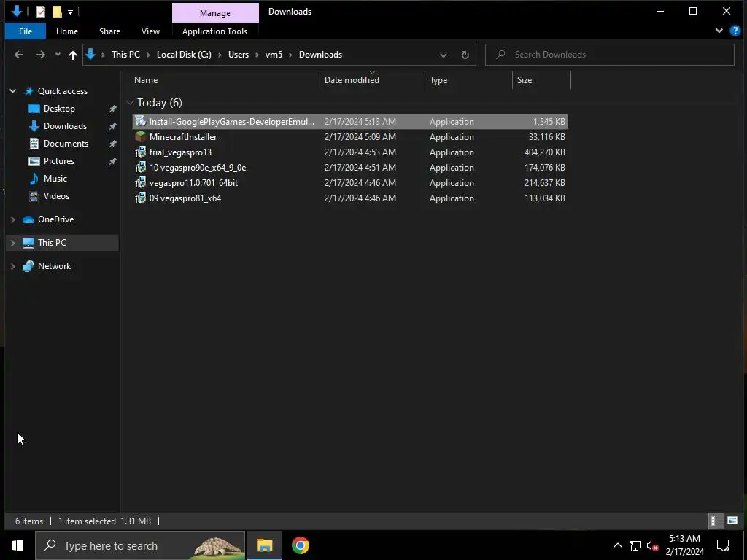Open Desktop in Quick access

coord(59,109)
